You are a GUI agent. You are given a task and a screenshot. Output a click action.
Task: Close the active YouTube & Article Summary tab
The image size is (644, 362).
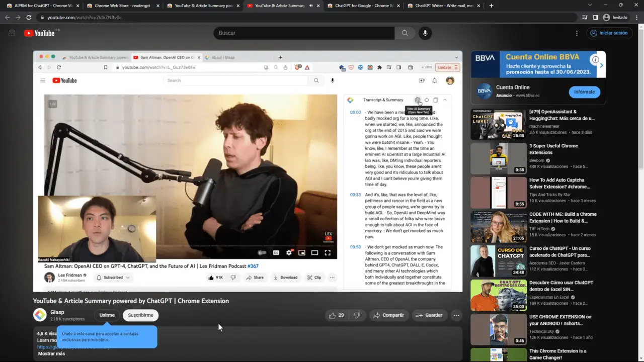318,6
